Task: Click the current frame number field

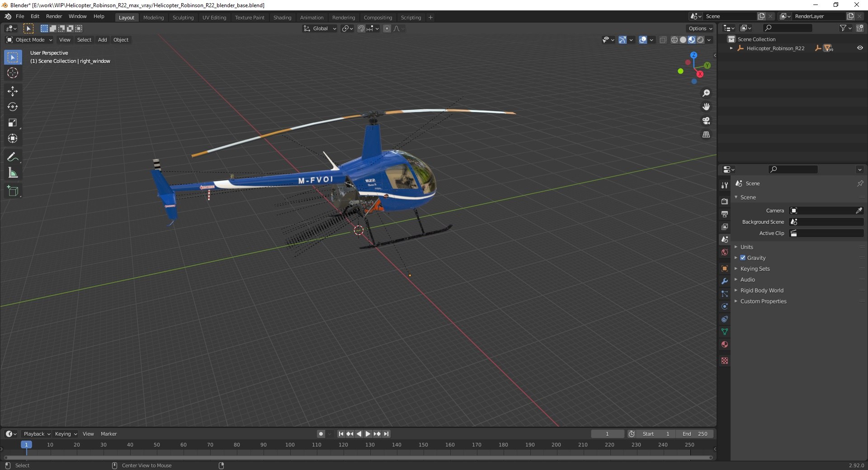Action: (607, 434)
